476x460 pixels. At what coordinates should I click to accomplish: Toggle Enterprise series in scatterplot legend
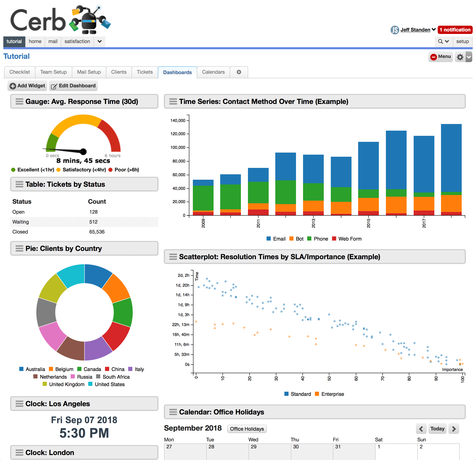click(x=329, y=394)
